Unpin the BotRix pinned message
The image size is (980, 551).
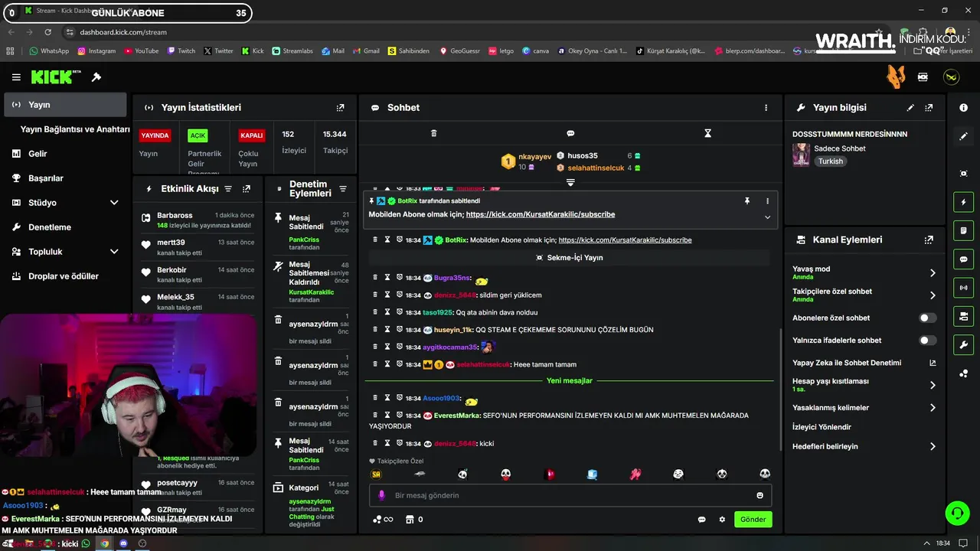[747, 201]
